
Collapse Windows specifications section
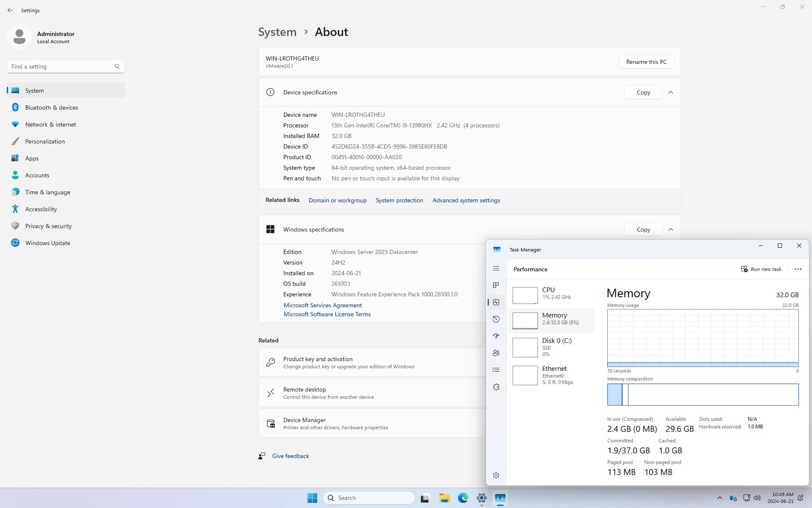[671, 229]
